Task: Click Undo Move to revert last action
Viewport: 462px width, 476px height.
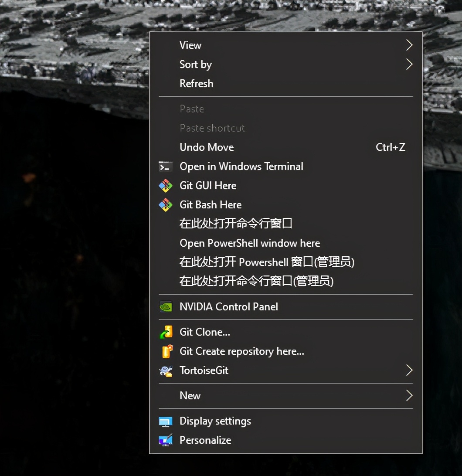Action: click(x=207, y=147)
